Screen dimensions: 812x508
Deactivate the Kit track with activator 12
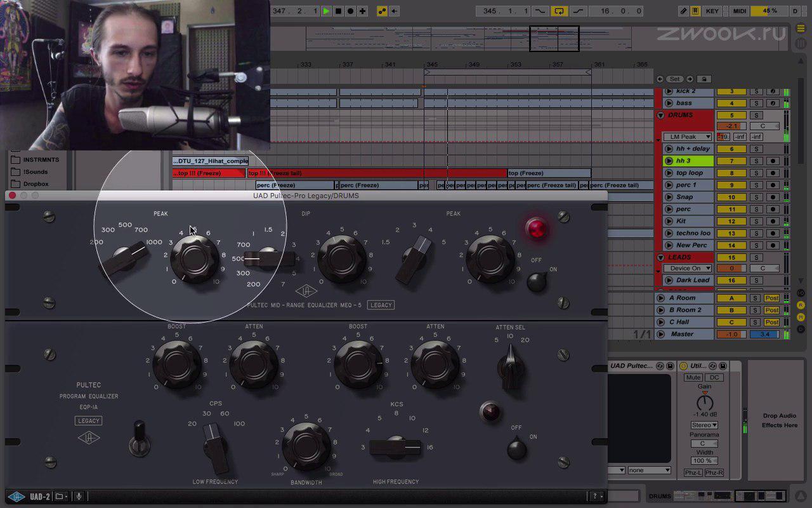(731, 221)
